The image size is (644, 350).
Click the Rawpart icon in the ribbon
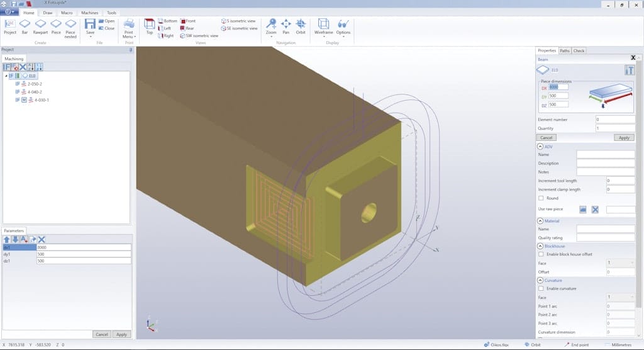41,25
